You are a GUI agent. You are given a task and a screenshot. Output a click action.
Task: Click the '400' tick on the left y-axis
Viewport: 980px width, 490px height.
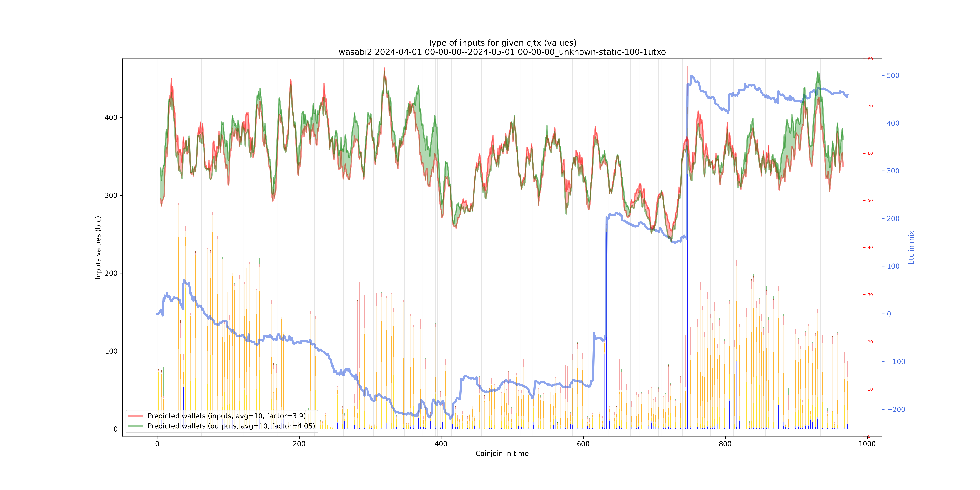tap(111, 118)
